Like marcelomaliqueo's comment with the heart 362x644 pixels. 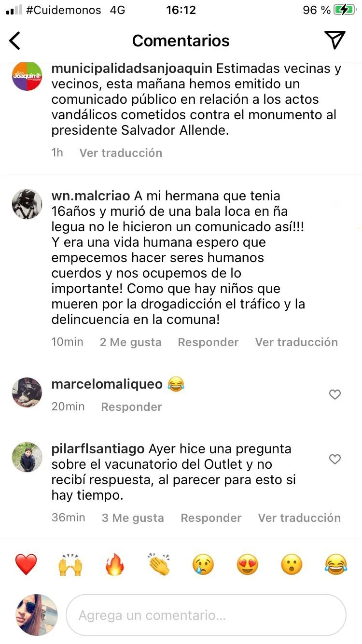click(x=334, y=394)
